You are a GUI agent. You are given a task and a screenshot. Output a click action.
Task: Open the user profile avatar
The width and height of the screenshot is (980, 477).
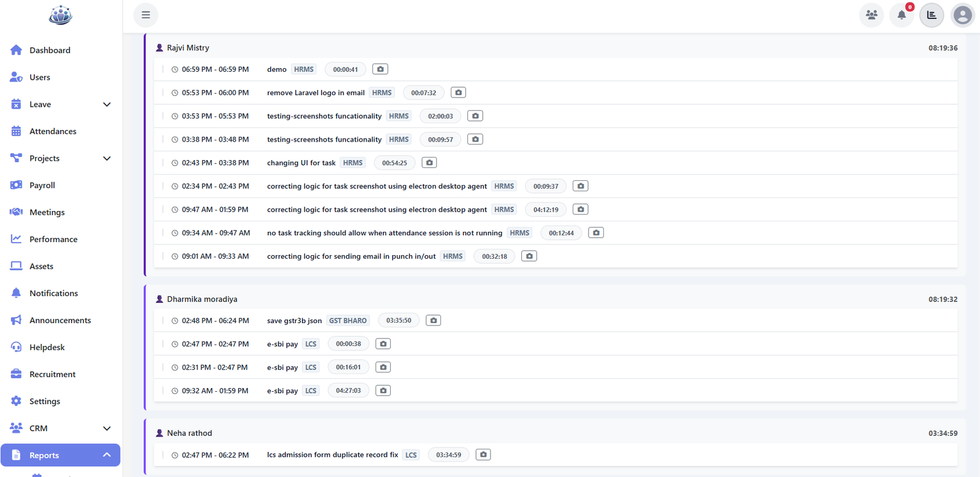[x=963, y=15]
